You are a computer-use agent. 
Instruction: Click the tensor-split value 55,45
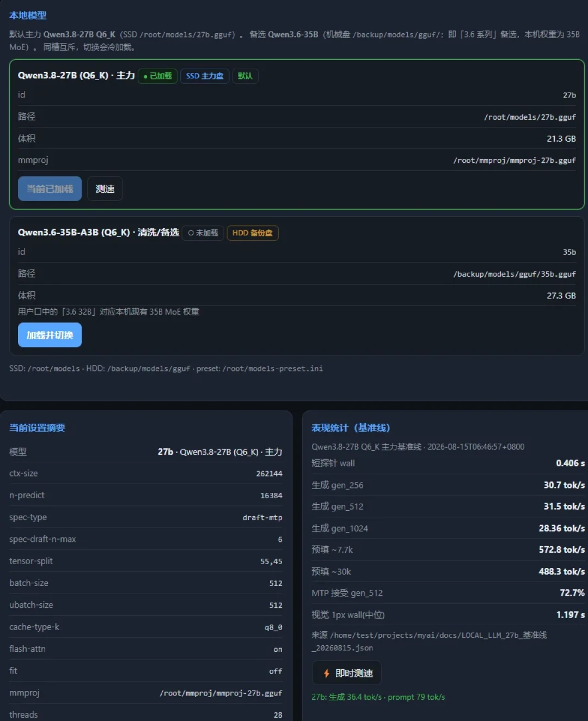pyautogui.click(x=271, y=561)
